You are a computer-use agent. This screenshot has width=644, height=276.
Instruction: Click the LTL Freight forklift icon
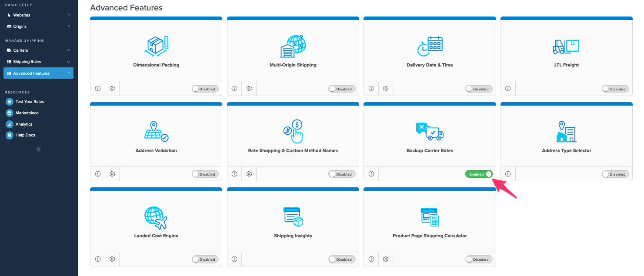(566, 46)
